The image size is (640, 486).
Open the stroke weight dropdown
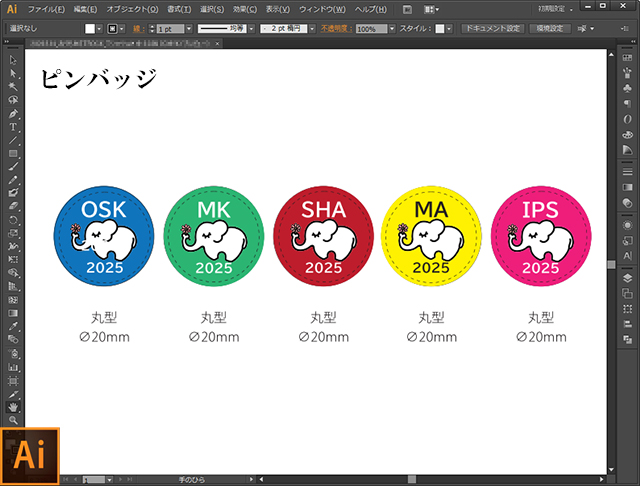click(189, 29)
